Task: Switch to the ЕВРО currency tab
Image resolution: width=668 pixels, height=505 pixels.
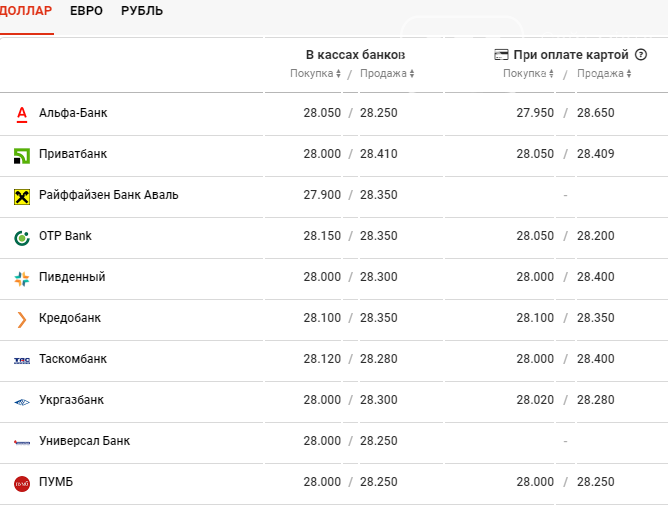Action: 86,11
